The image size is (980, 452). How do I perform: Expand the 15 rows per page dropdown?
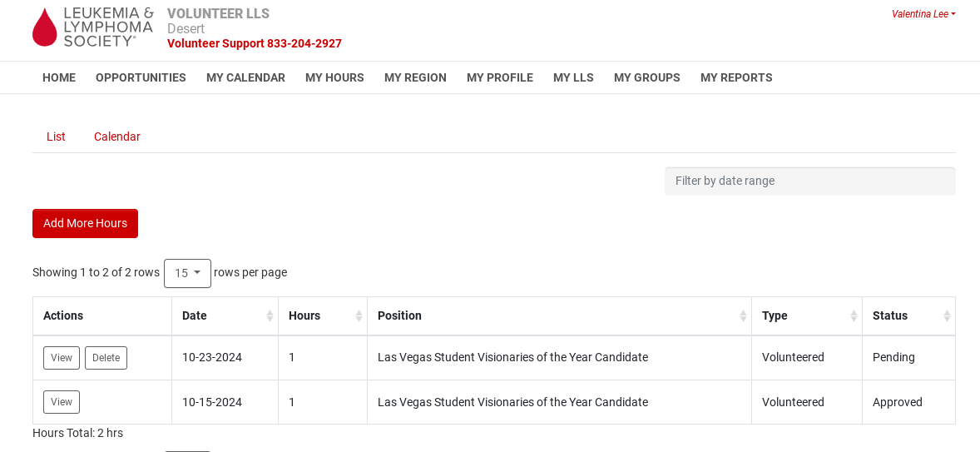click(187, 273)
